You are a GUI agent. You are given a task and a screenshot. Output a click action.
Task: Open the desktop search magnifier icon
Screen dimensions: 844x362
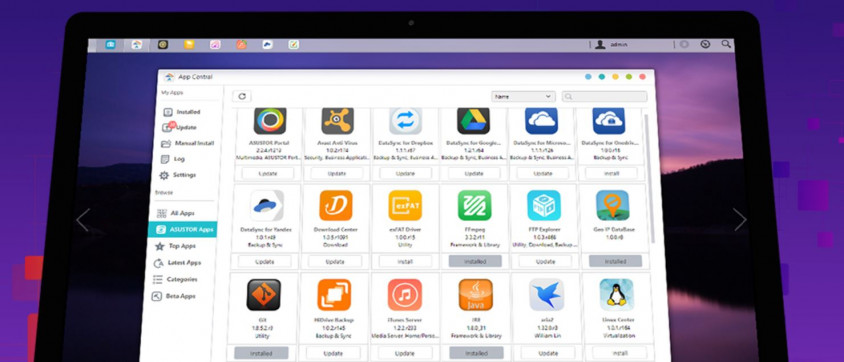pyautogui.click(x=726, y=44)
